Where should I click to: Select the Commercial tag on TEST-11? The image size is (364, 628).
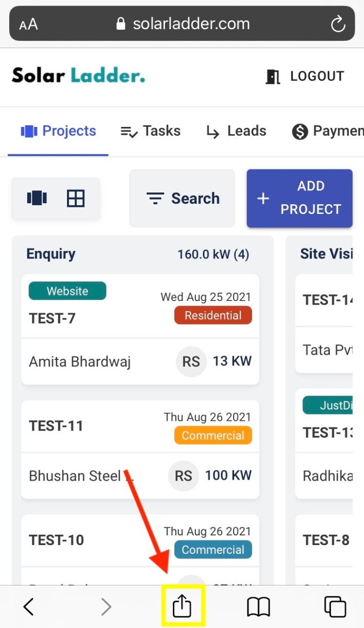coord(213,436)
